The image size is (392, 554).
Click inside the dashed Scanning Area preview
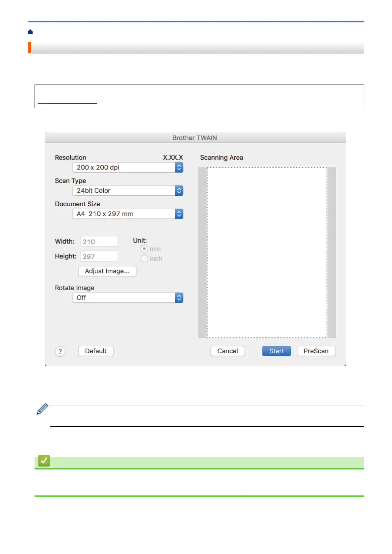(x=267, y=252)
